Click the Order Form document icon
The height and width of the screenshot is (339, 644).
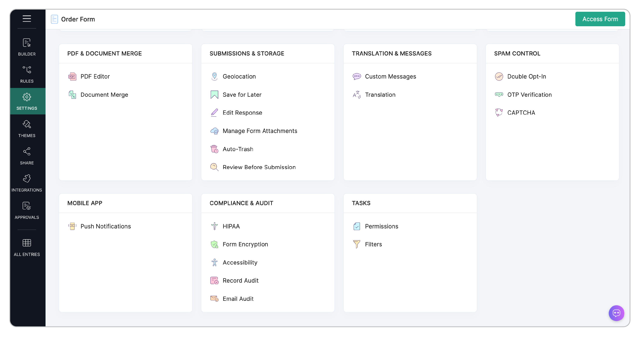coord(54,19)
